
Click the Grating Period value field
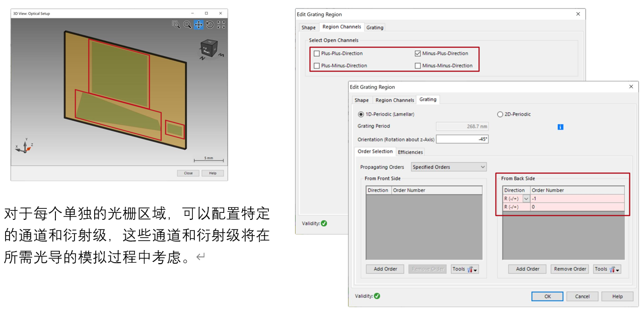click(462, 126)
